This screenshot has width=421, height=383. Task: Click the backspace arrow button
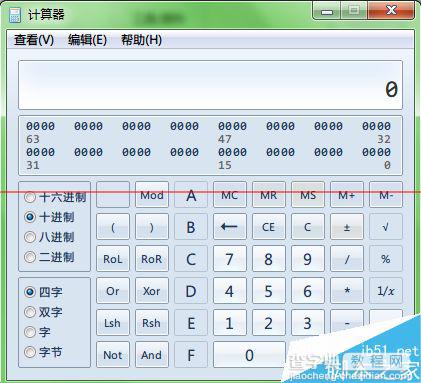point(230,227)
